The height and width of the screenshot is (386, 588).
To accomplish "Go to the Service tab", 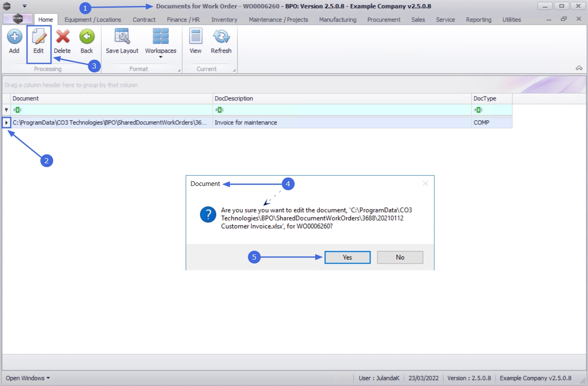I will 445,20.
